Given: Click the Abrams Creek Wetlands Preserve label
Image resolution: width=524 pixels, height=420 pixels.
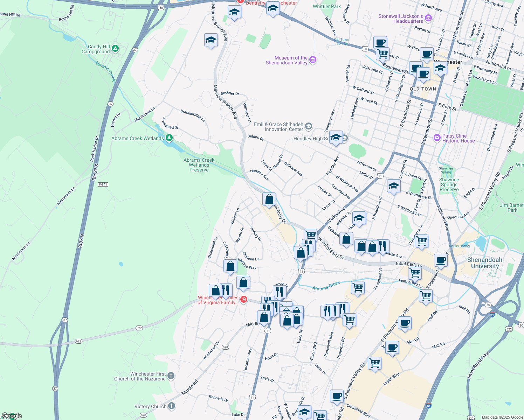Looking at the screenshot, I should click(x=199, y=165).
